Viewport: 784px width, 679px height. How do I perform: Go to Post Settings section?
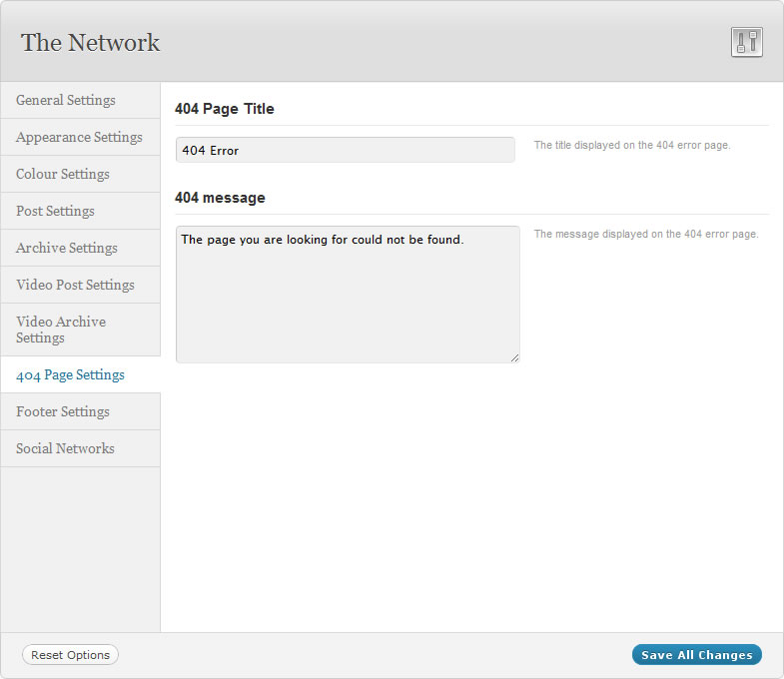point(55,211)
